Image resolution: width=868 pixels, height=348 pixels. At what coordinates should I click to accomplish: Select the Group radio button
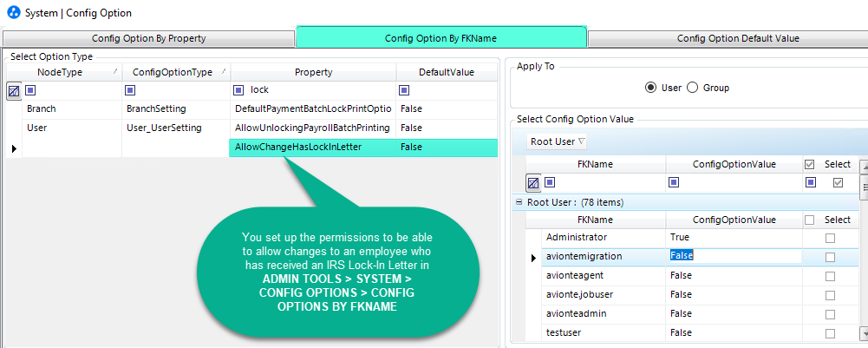tap(693, 88)
